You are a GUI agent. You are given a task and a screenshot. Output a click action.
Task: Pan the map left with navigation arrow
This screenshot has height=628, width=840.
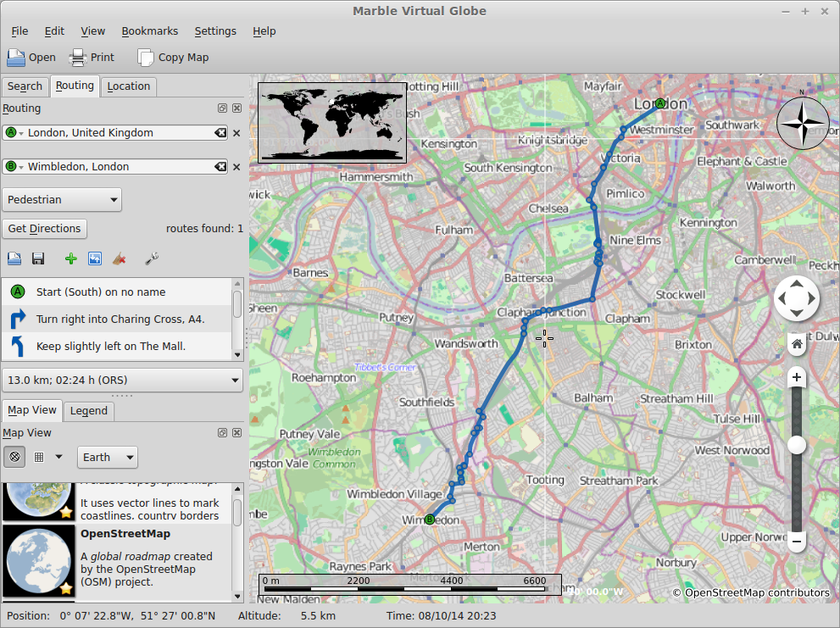click(782, 298)
